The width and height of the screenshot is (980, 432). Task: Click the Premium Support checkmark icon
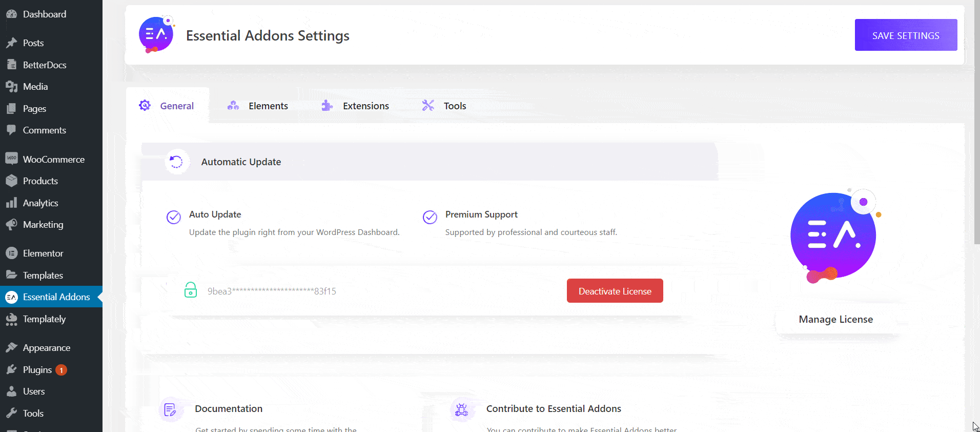coord(430,217)
